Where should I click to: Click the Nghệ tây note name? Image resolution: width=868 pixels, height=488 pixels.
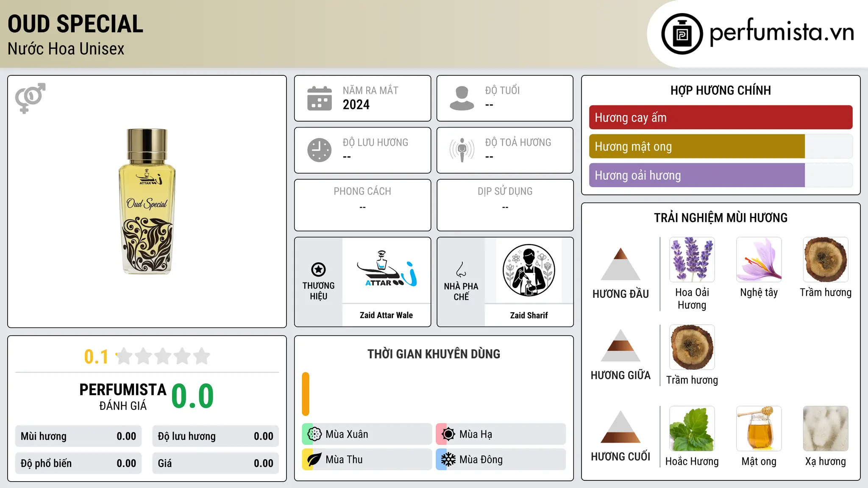click(759, 293)
